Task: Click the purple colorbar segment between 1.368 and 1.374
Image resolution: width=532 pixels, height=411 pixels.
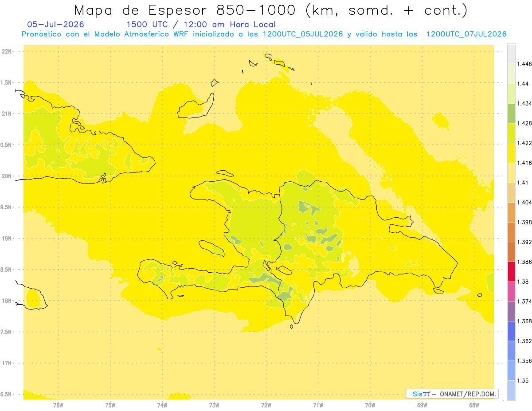Action: [x=511, y=311]
